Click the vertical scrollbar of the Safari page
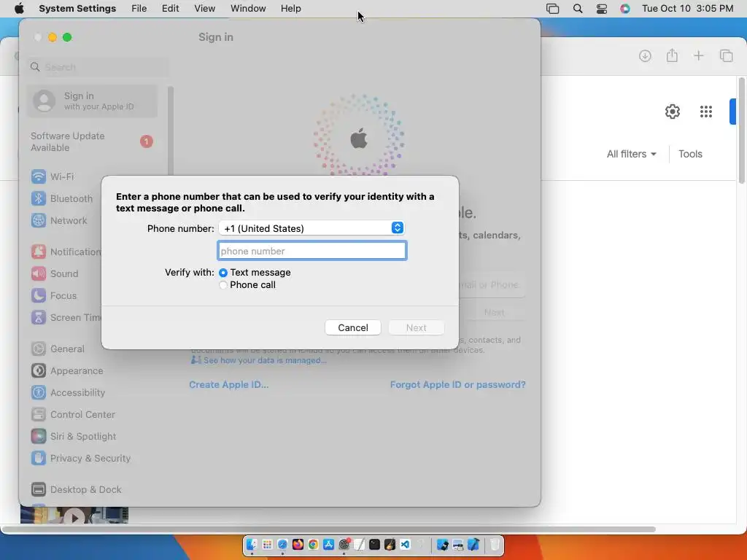 pyautogui.click(x=741, y=130)
